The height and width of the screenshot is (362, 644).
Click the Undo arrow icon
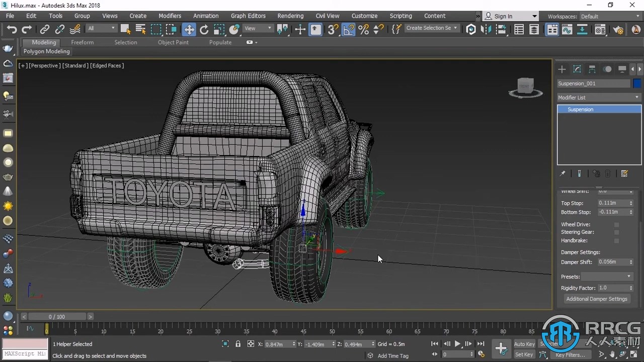(12, 29)
